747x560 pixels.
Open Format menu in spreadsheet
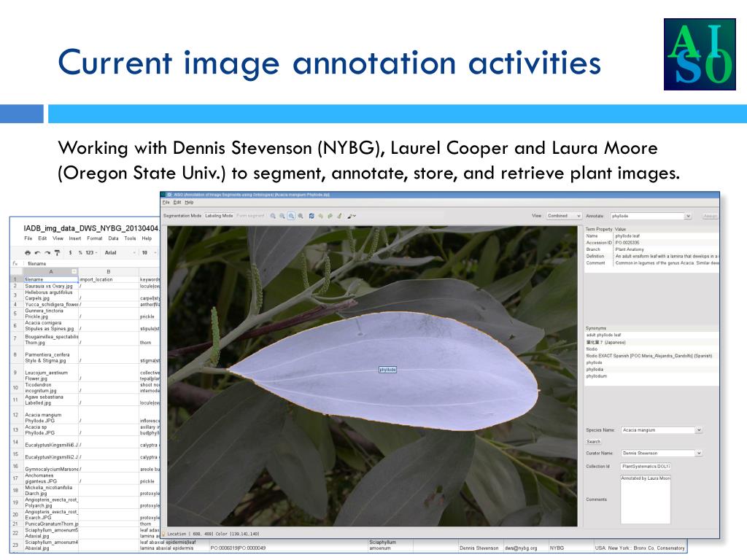click(x=94, y=238)
